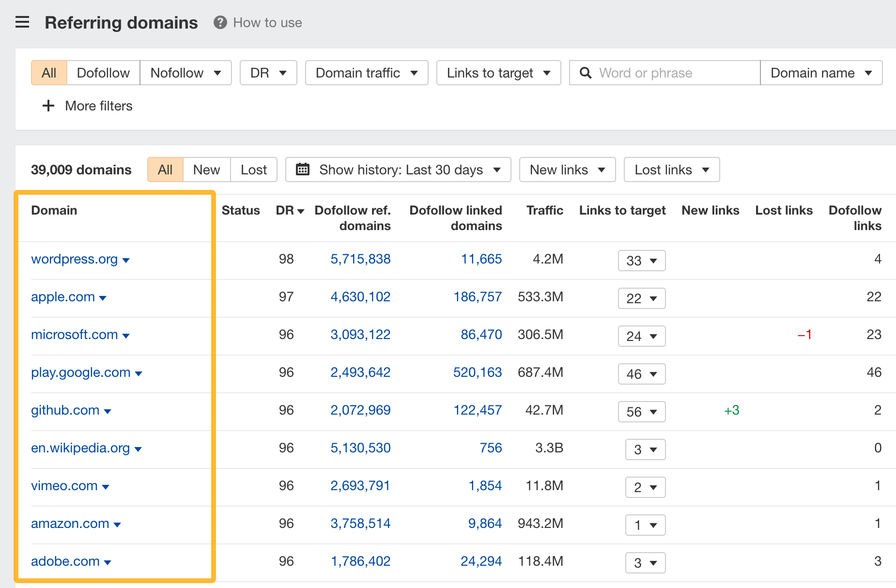Expand the 56 links dropdown for github.com

tap(642, 412)
